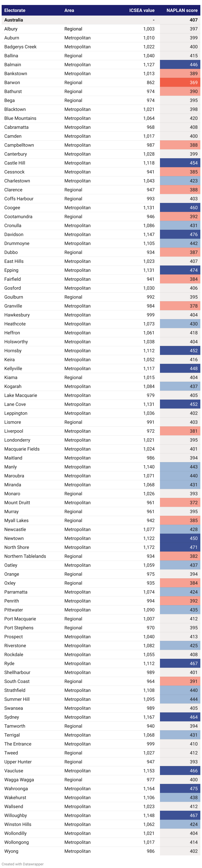Image resolution: width=202 pixels, height=868 pixels.
Task: Click the Australia summary row
Action: tap(101, 20)
